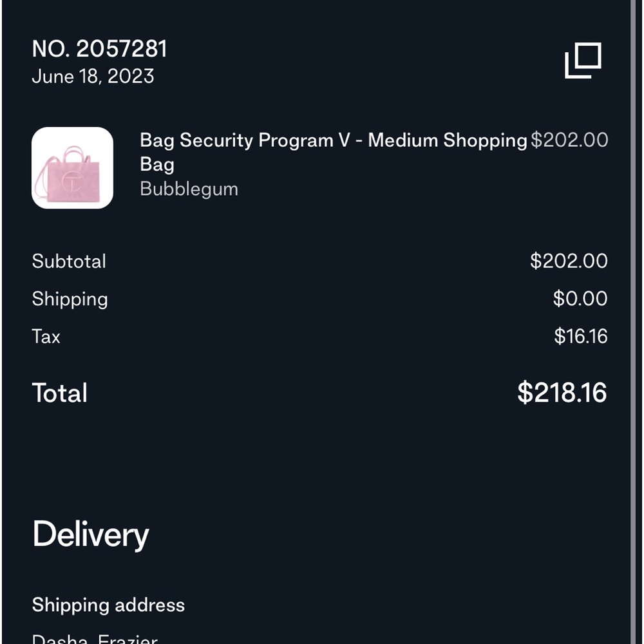Open the pink shopping bag thumbnail

[x=72, y=168]
